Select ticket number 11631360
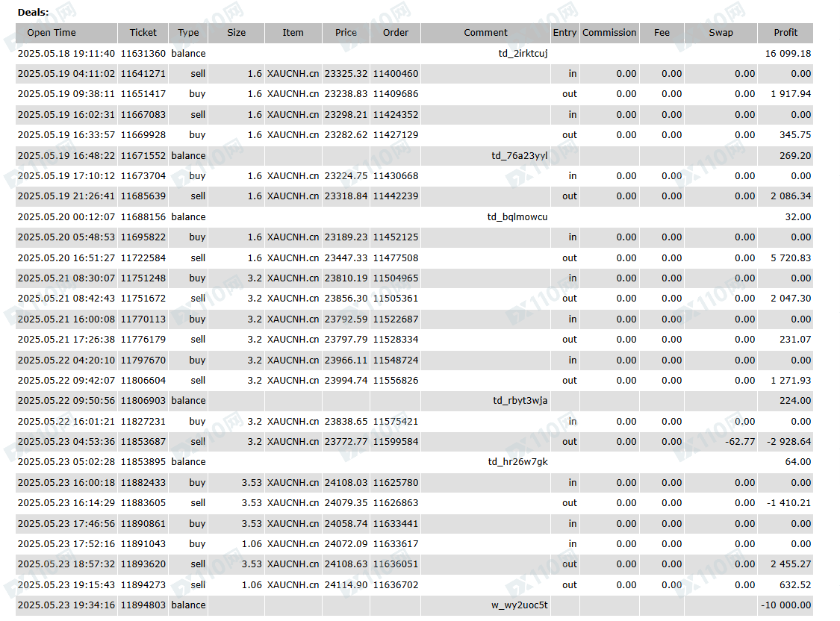The height and width of the screenshot is (621, 840). 143,54
